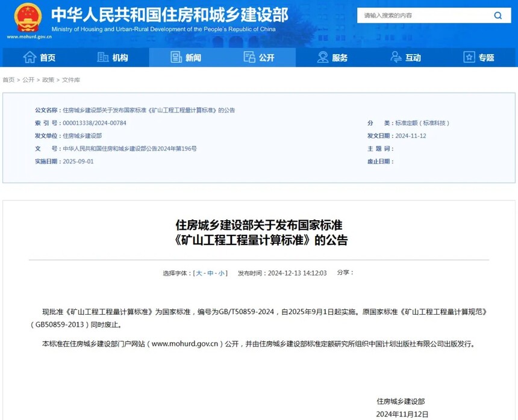Select the 公开 navigation tab
The height and width of the screenshot is (420, 518).
(260, 57)
